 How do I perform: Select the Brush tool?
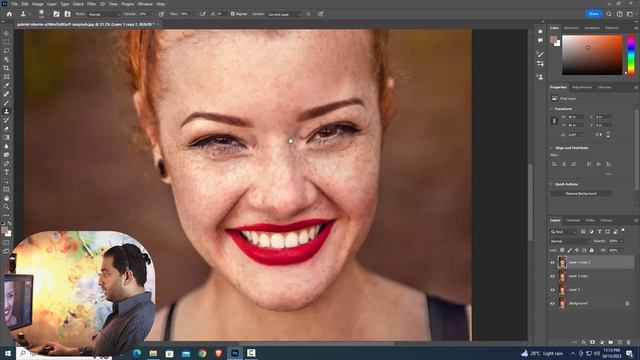(x=6, y=103)
